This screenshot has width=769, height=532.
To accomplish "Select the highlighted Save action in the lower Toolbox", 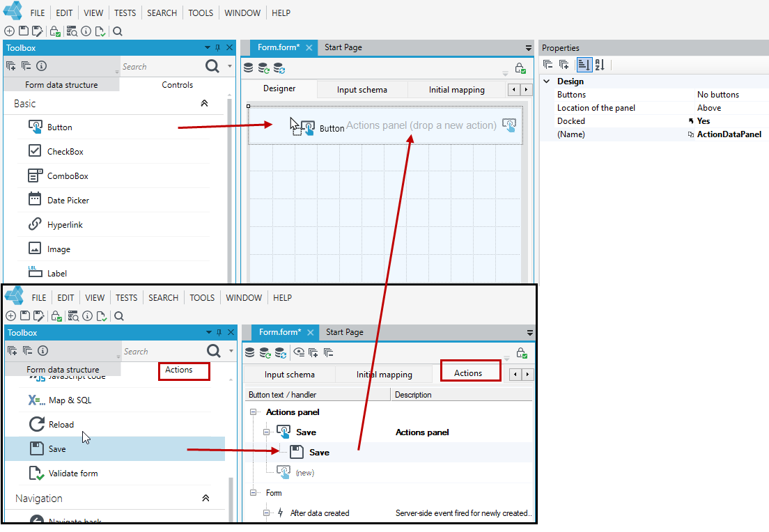I will (x=115, y=448).
